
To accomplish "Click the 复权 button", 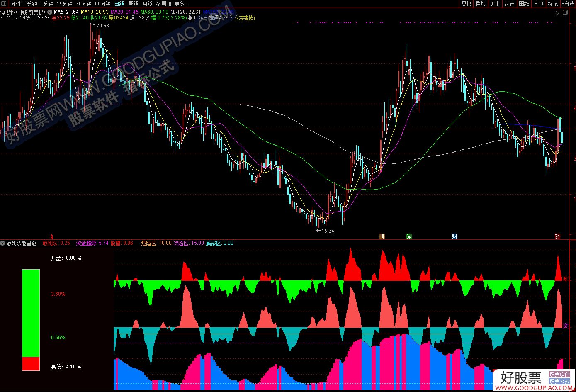I will pyautogui.click(x=467, y=4).
